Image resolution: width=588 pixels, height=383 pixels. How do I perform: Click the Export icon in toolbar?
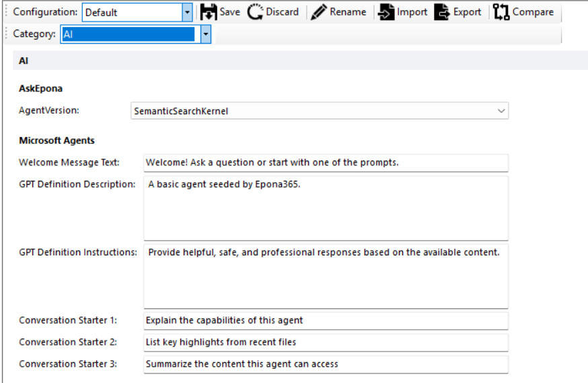pyautogui.click(x=441, y=12)
